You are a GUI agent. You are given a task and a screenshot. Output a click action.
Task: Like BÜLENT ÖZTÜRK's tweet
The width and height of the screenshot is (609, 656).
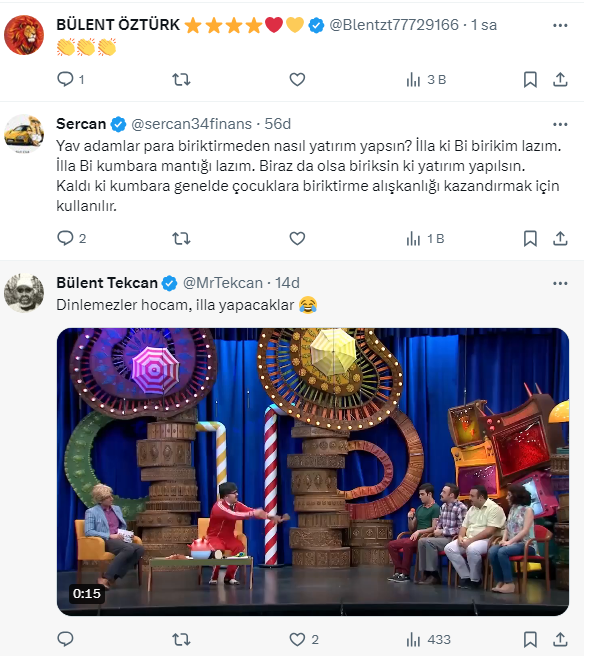[x=296, y=79]
